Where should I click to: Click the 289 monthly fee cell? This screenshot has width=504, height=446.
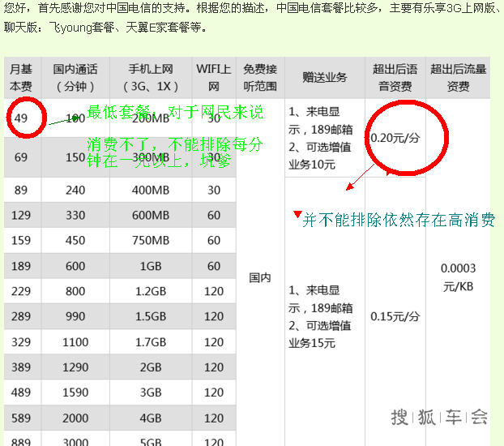point(23,316)
